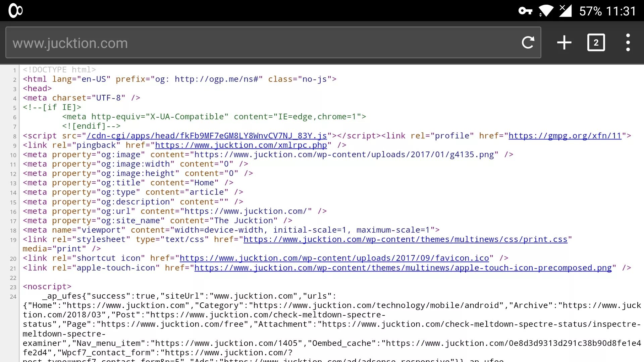Tap the <!DOCTYPE html> line

tap(59, 70)
